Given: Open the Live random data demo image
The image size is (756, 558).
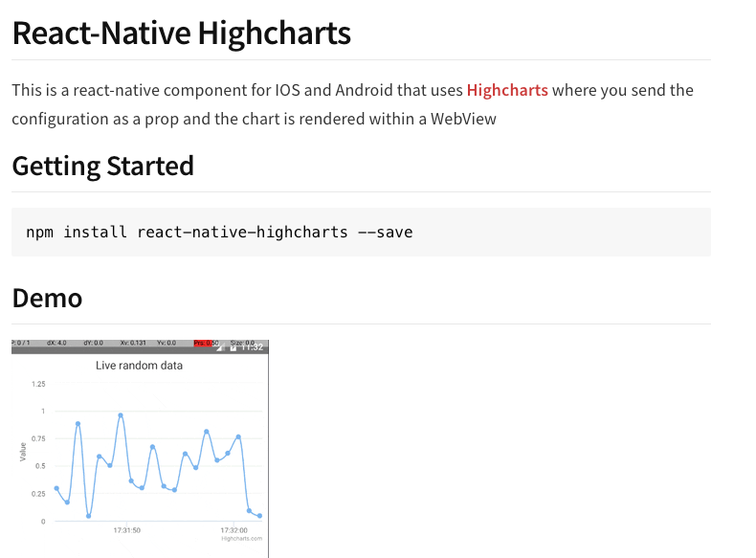Looking at the screenshot, I should click(x=140, y=449).
